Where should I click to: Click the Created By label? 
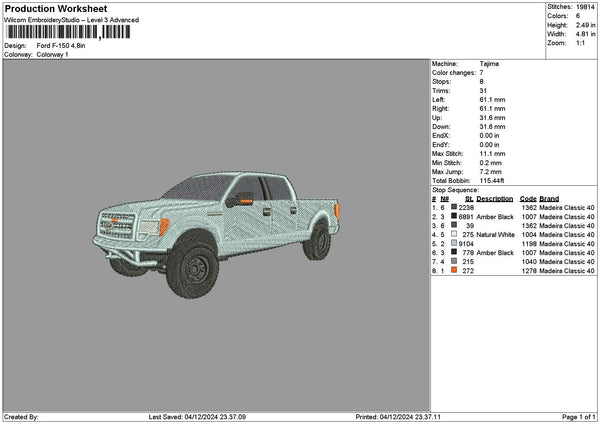click(21, 417)
